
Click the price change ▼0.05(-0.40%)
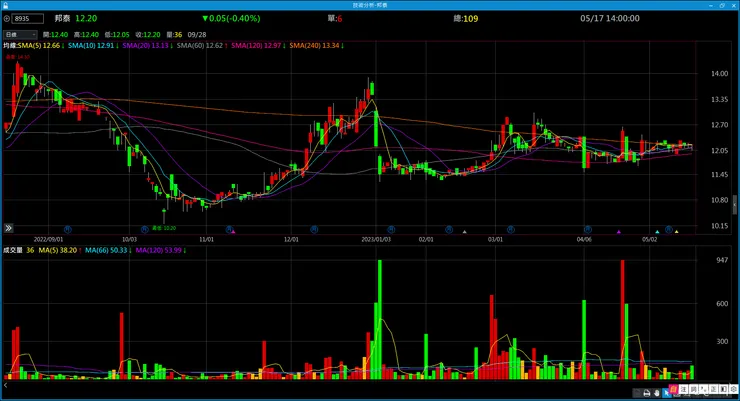coord(231,18)
